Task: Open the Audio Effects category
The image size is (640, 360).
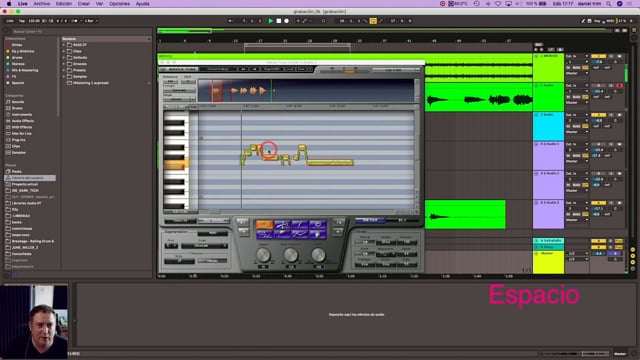Action: (22, 121)
